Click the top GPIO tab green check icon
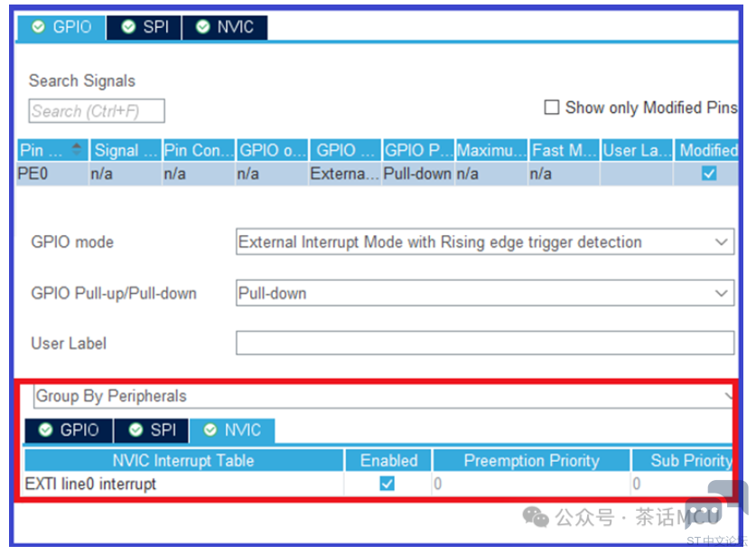 39,27
